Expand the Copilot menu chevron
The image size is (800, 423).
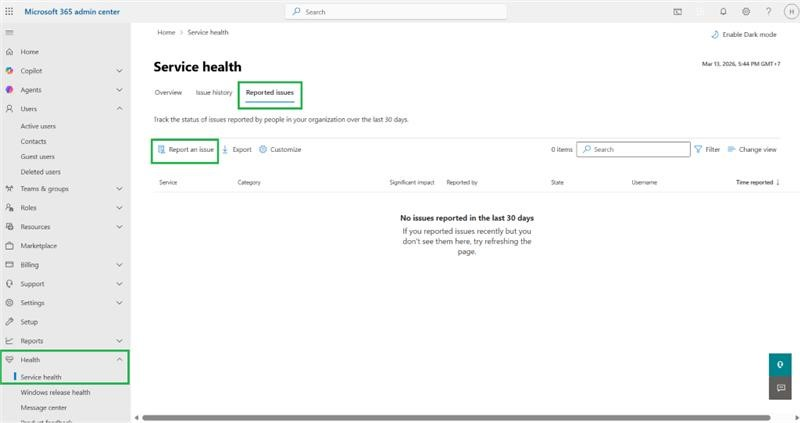(119, 71)
